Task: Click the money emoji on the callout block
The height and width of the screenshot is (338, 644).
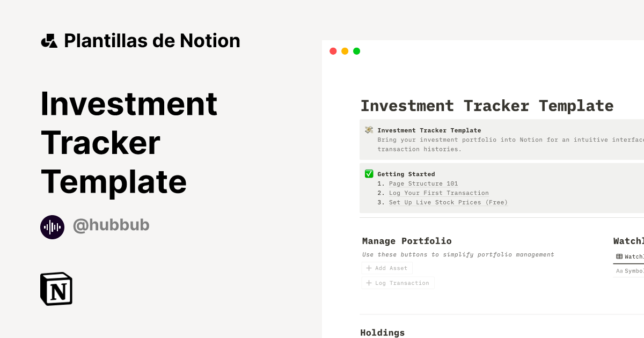Action: [x=369, y=130]
